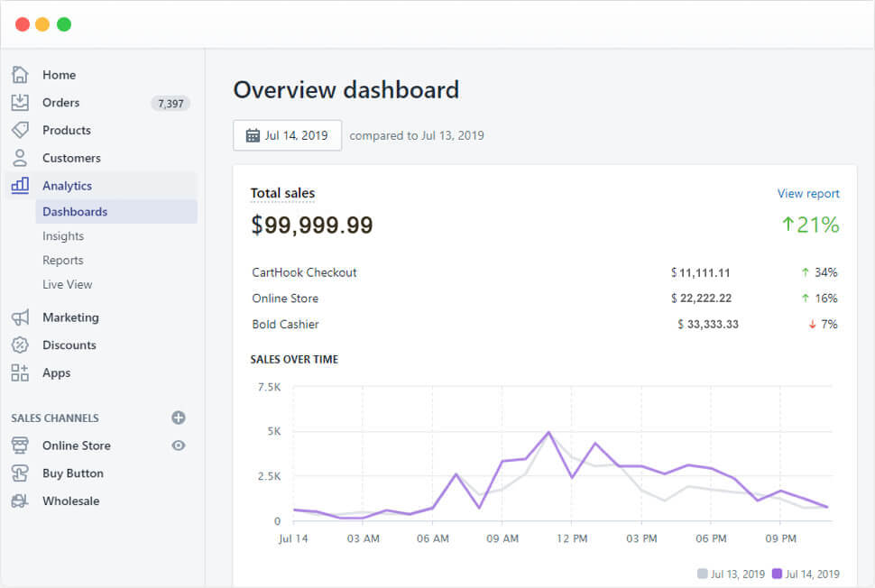Click the red close window button
Viewport: 875px width, 588px height.
point(23,24)
